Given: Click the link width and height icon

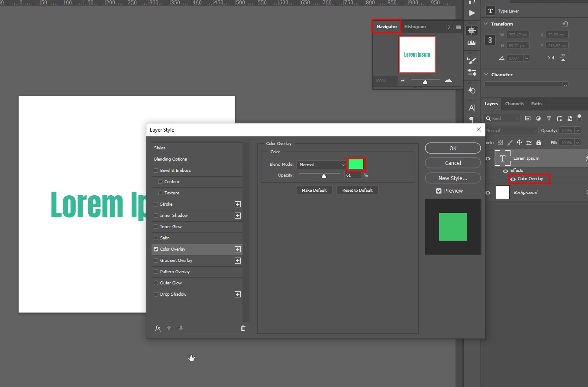Looking at the screenshot, I should tap(490, 40).
